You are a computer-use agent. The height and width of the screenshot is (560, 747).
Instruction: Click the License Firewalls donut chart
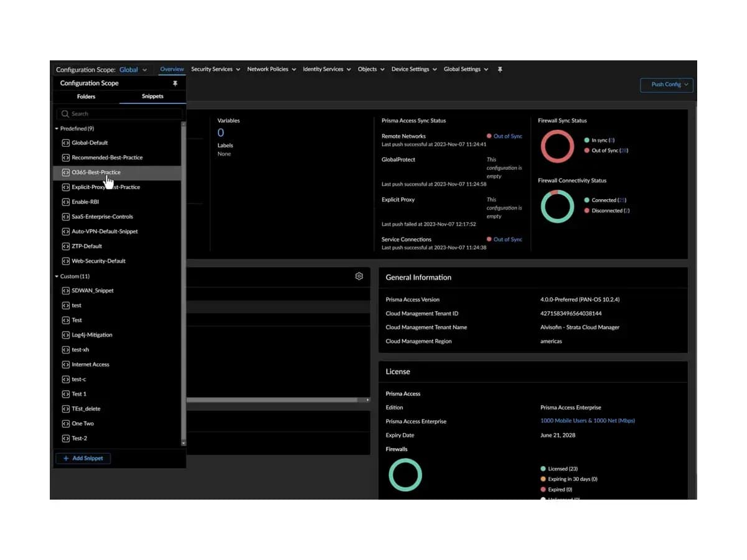click(405, 475)
